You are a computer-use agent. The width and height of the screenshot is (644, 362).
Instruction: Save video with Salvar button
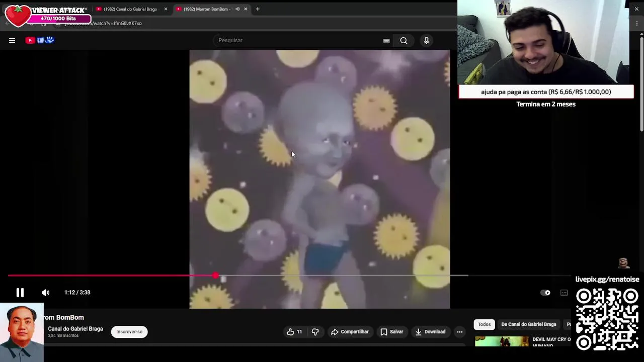click(x=392, y=332)
